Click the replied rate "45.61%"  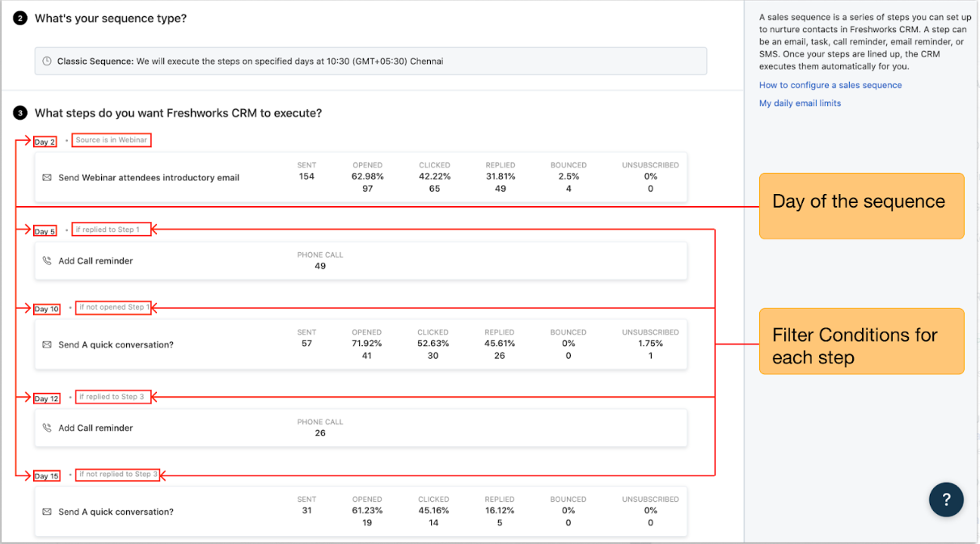(x=500, y=344)
